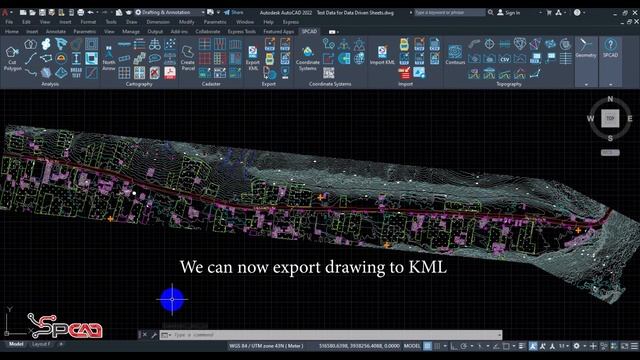The height and width of the screenshot is (360, 640).
Task: Toggle MODEL space button in status bar
Action: 412,346
